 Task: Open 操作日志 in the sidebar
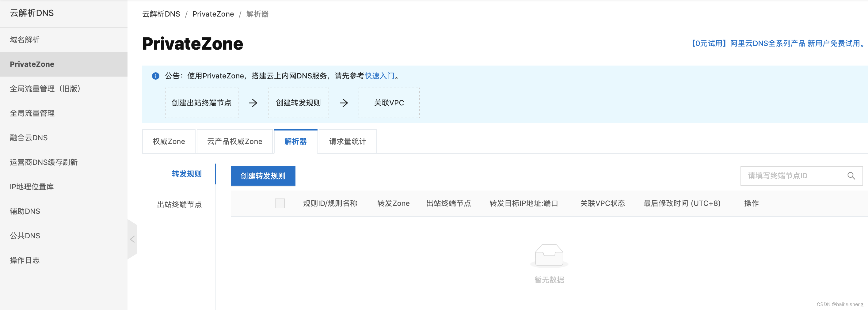(24, 260)
